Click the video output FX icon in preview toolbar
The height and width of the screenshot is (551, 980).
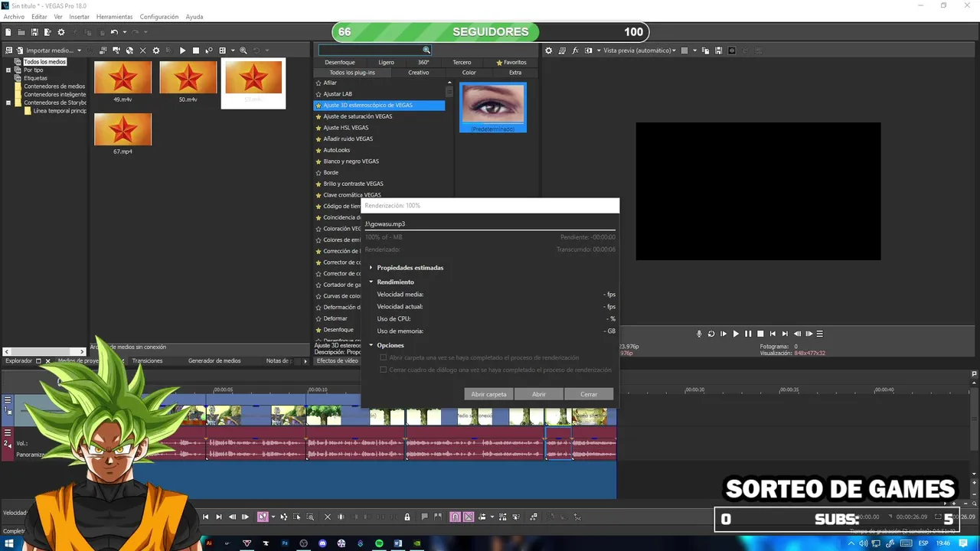pyautogui.click(x=575, y=51)
